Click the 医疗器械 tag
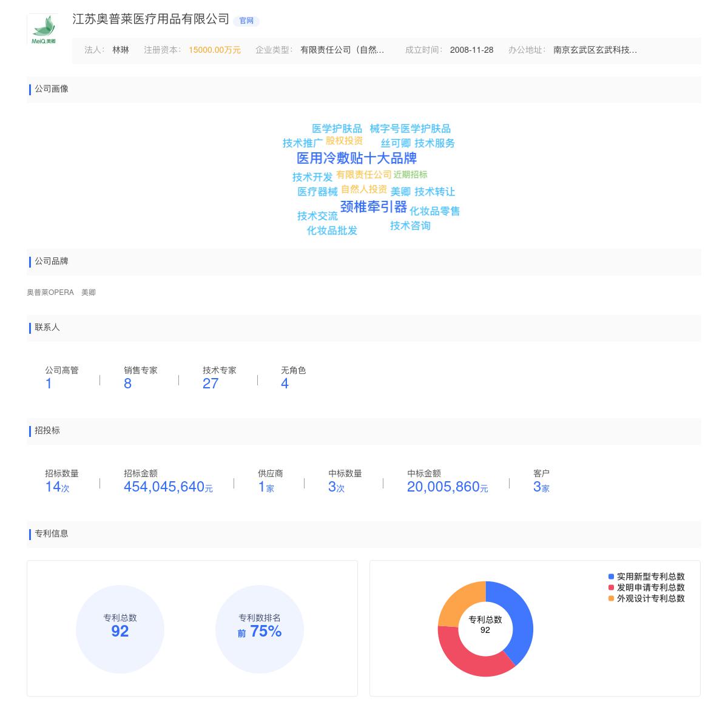This screenshot has width=728, height=710. point(317,192)
